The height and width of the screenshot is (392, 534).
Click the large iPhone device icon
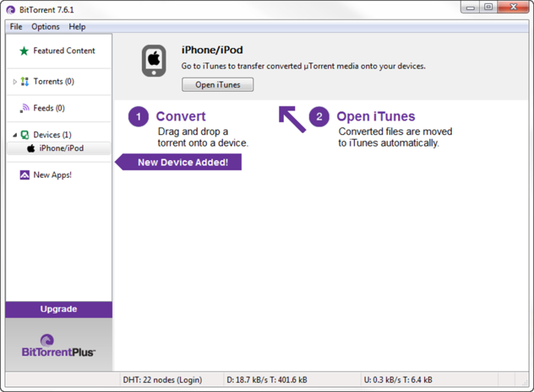click(154, 61)
